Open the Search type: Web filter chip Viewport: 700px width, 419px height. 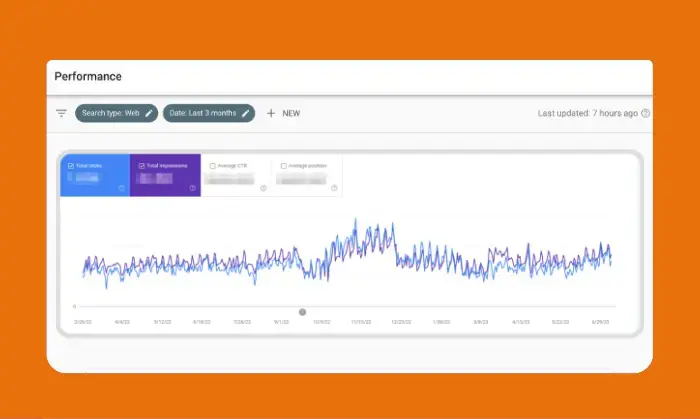pyautogui.click(x=110, y=114)
